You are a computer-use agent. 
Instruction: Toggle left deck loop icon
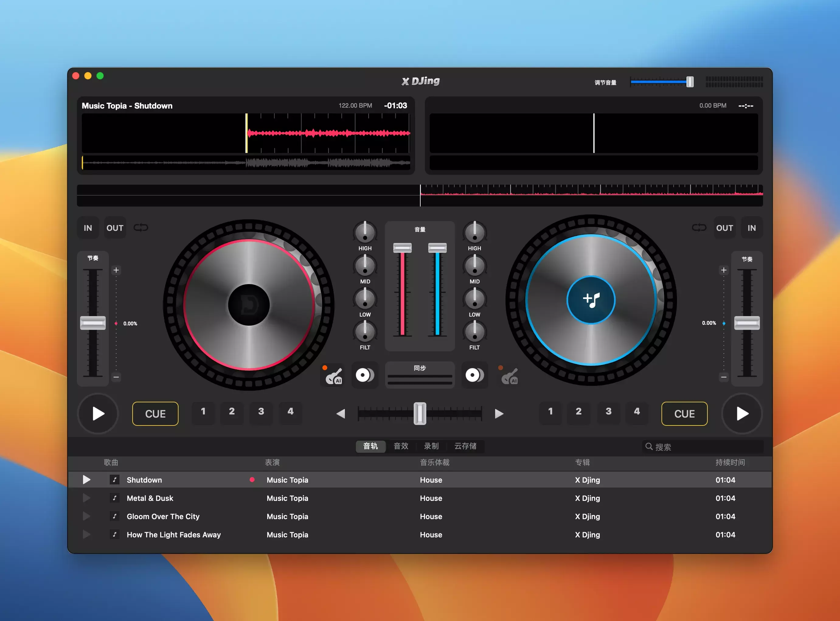(141, 227)
